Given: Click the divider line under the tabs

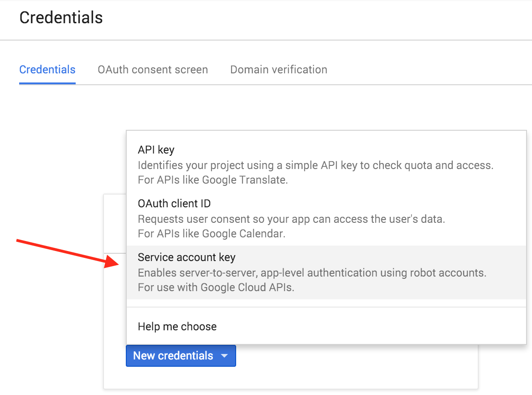Looking at the screenshot, I should click(x=319, y=85).
